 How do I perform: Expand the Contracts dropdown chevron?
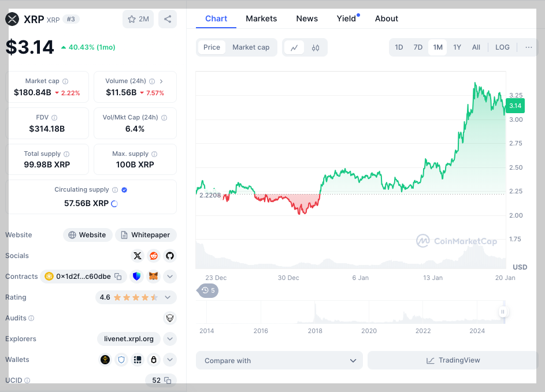click(170, 277)
